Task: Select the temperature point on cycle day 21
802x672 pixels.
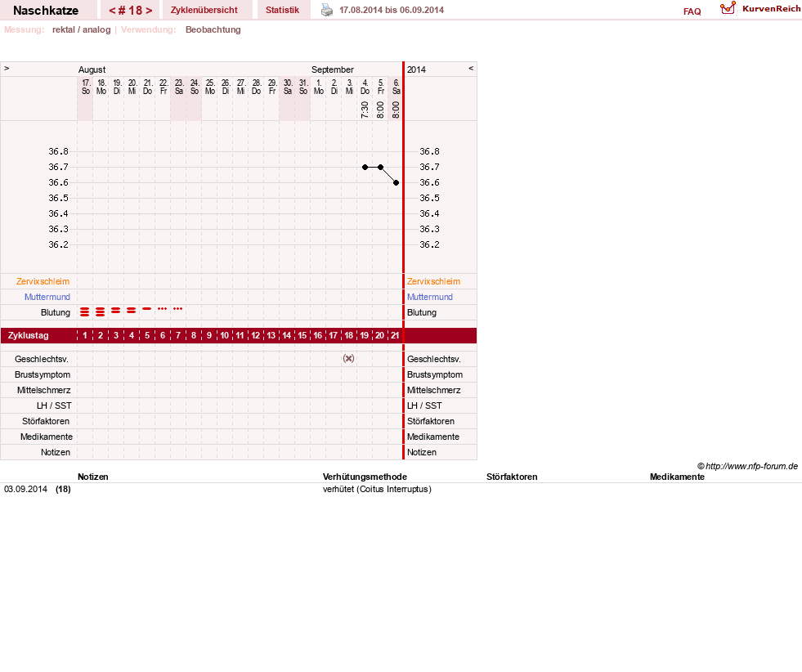Action: [396, 182]
